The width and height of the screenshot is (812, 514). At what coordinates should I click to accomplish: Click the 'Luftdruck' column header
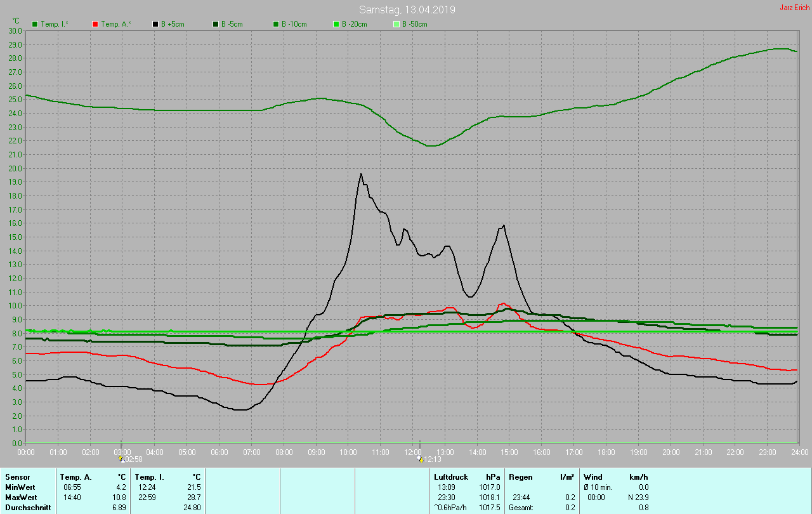tap(451, 477)
